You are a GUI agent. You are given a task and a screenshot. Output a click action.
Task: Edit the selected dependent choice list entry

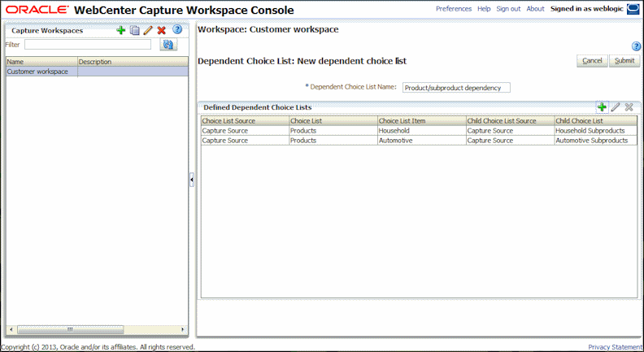point(616,107)
